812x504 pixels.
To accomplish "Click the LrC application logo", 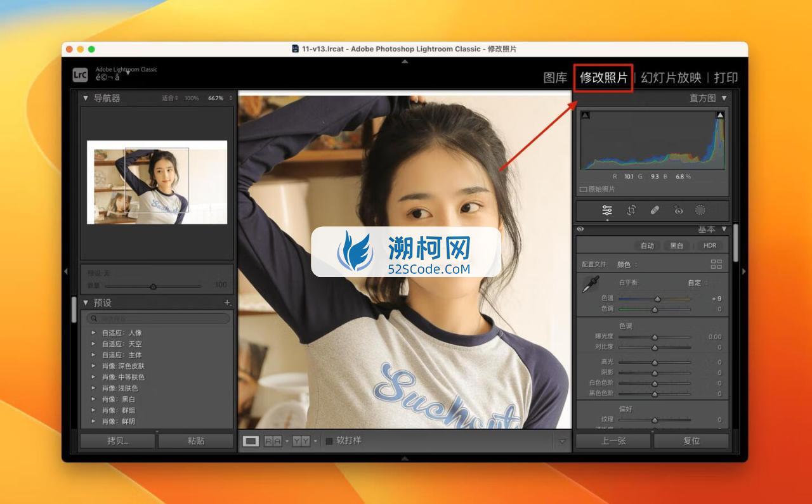I will [80, 75].
